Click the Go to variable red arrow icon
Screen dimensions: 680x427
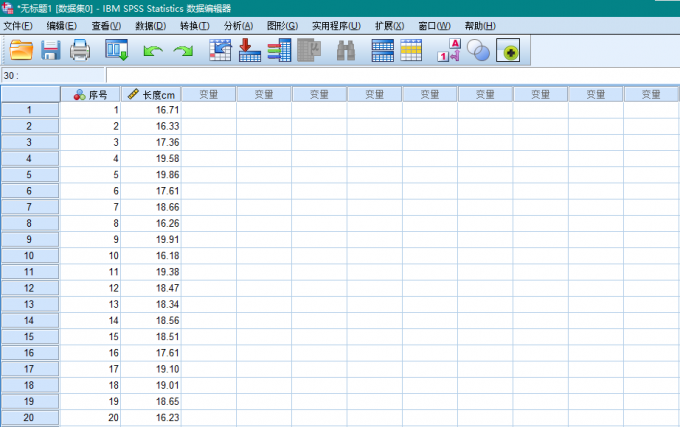[x=249, y=49]
